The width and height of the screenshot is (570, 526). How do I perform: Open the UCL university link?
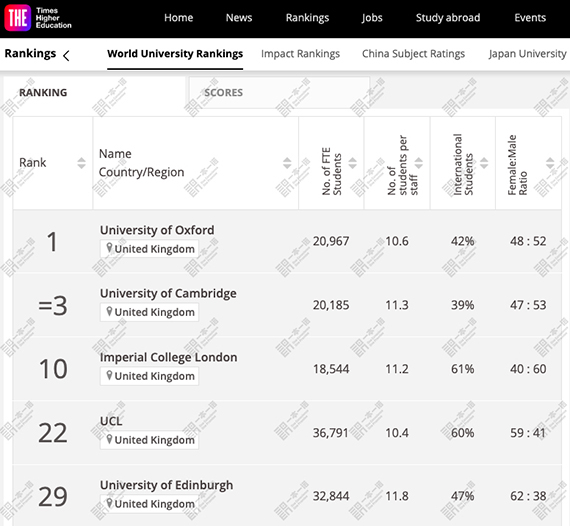coord(111,421)
